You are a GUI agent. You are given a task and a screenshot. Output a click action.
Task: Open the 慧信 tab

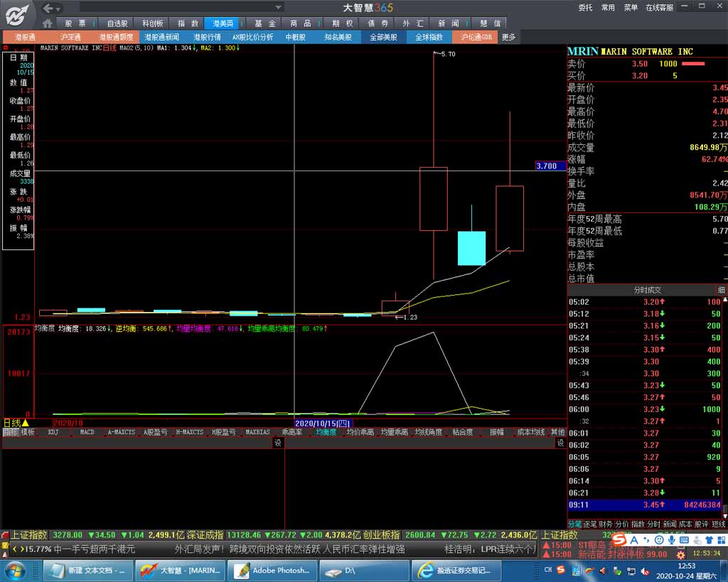(490, 23)
